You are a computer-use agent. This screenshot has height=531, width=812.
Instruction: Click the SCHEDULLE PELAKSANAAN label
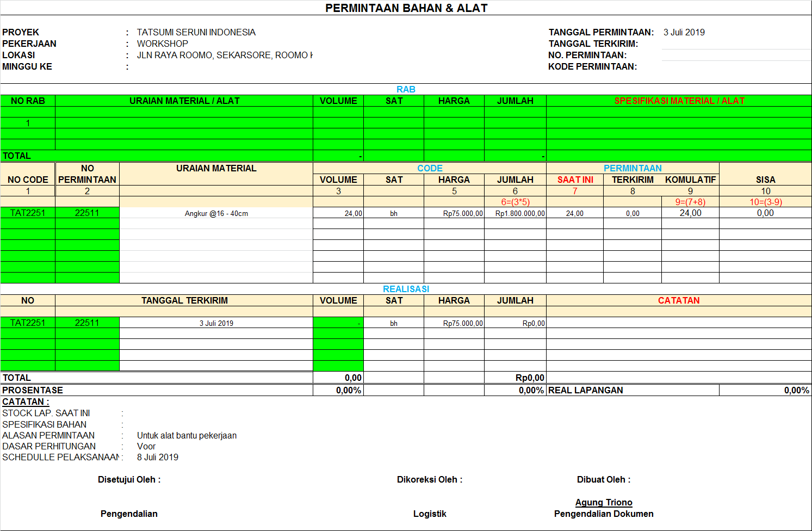[60, 457]
